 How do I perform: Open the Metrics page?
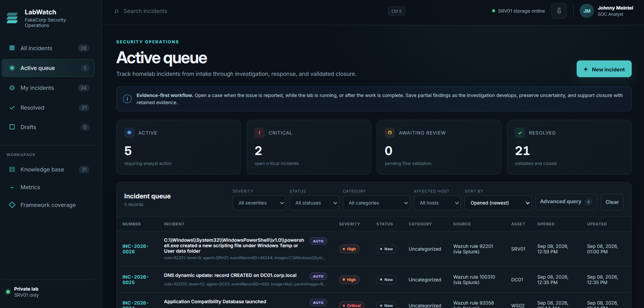[x=48, y=187]
